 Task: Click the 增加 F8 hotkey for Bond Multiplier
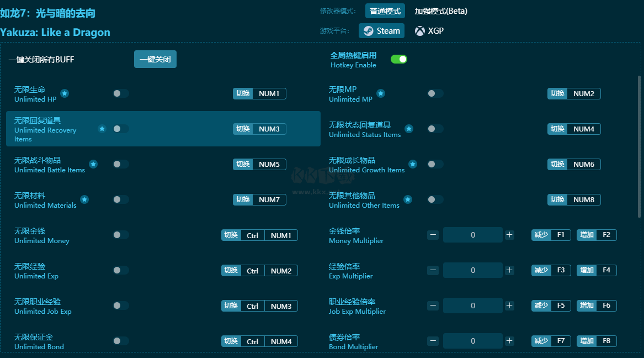[597, 341]
